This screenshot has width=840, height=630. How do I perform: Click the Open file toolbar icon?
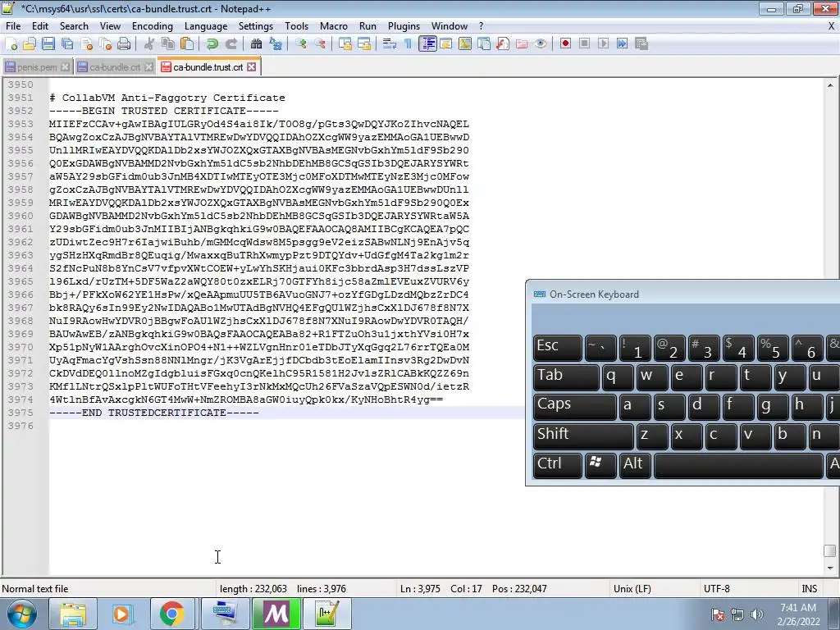click(x=30, y=44)
